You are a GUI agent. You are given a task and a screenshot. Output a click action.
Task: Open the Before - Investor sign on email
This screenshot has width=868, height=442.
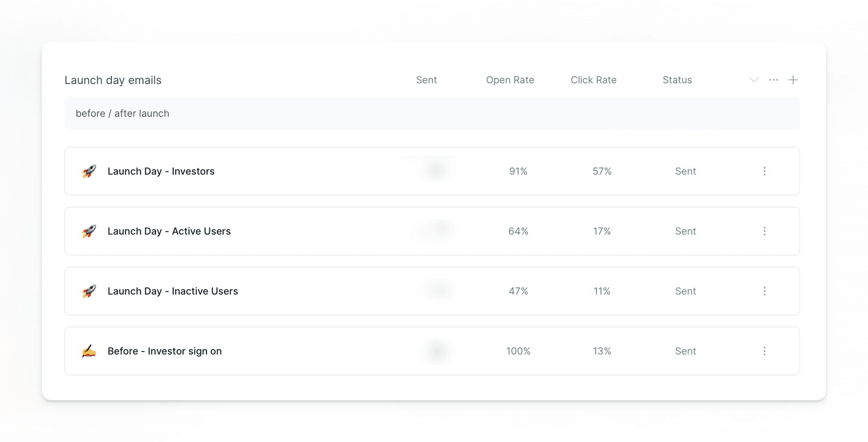(x=164, y=351)
